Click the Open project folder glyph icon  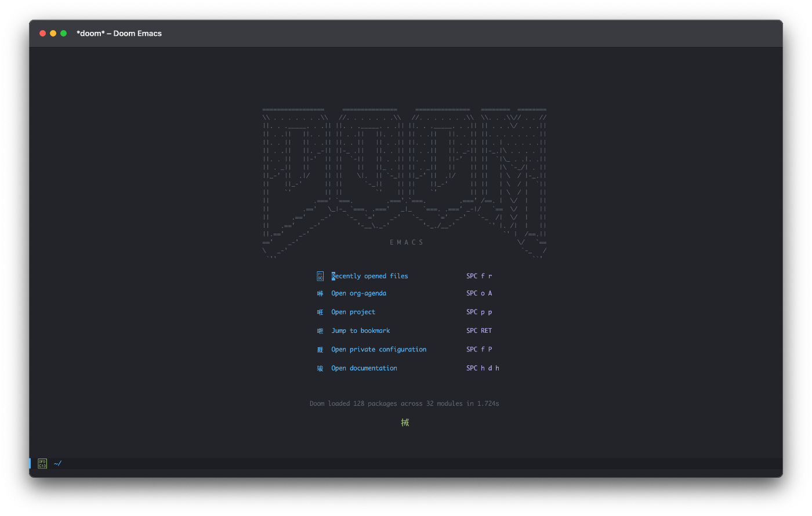click(x=319, y=312)
